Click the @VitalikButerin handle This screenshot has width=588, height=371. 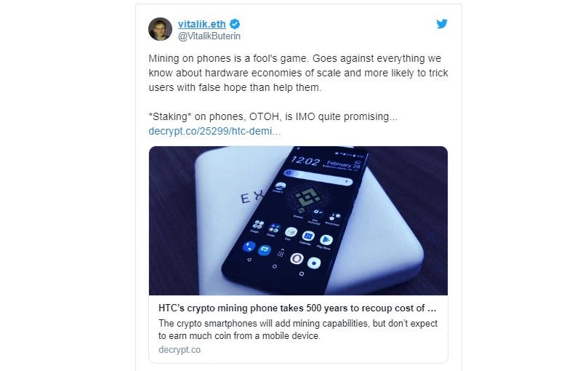coord(209,36)
